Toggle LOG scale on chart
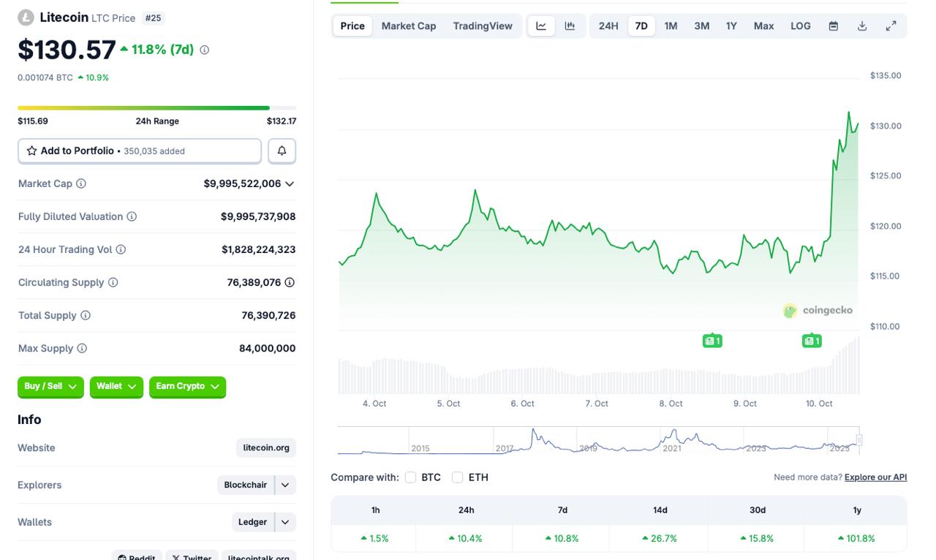The height and width of the screenshot is (560, 936). pyautogui.click(x=800, y=26)
